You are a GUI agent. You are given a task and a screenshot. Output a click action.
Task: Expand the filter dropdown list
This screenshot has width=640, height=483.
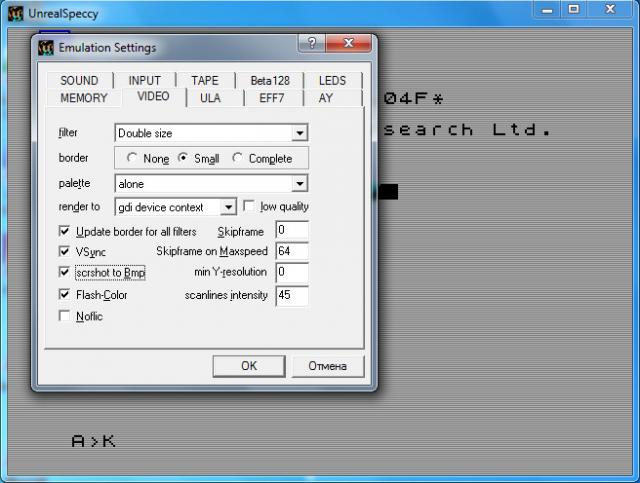point(299,133)
